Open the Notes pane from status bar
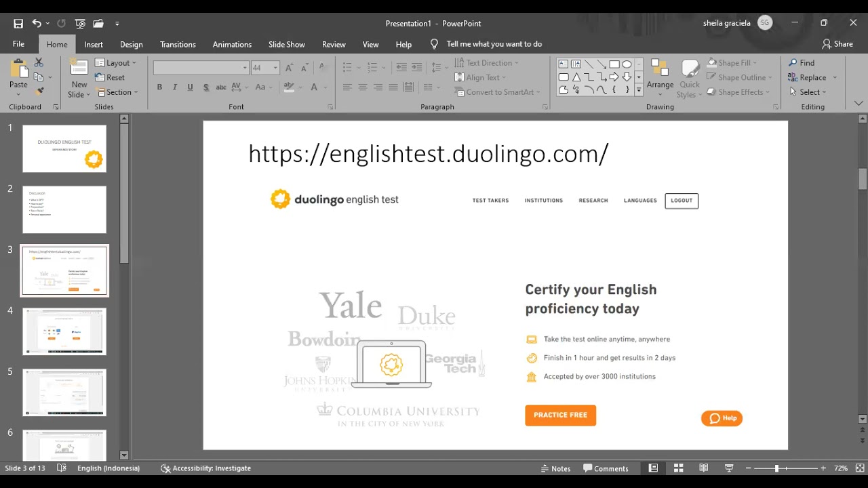Screen dimensions: 868x488 tap(555, 468)
